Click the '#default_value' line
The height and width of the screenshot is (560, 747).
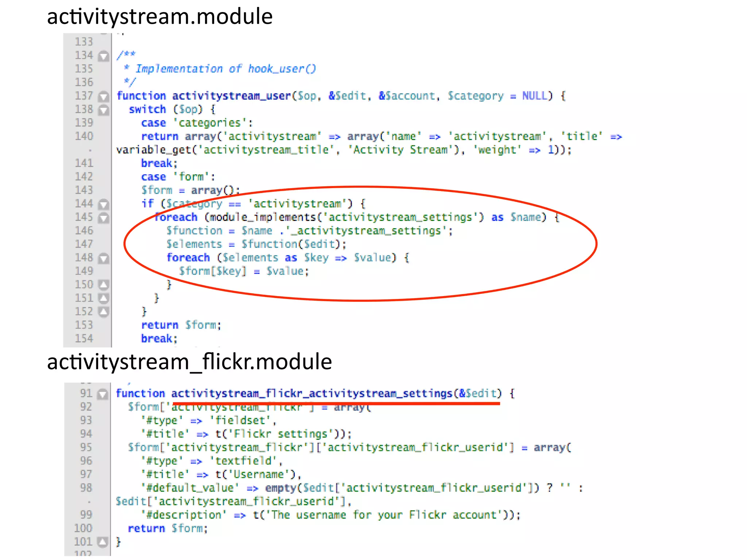click(x=362, y=488)
